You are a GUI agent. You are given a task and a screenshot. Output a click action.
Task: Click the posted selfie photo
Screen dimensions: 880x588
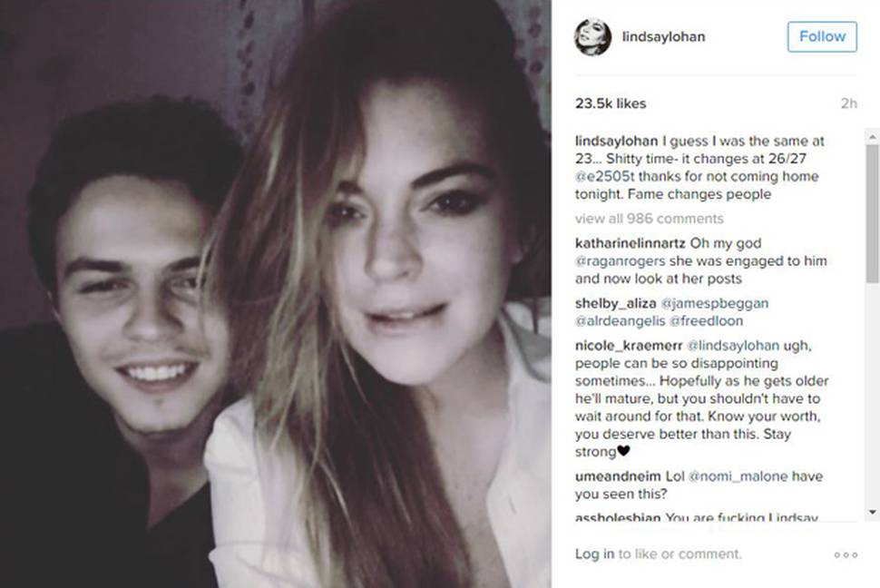pos(275,294)
